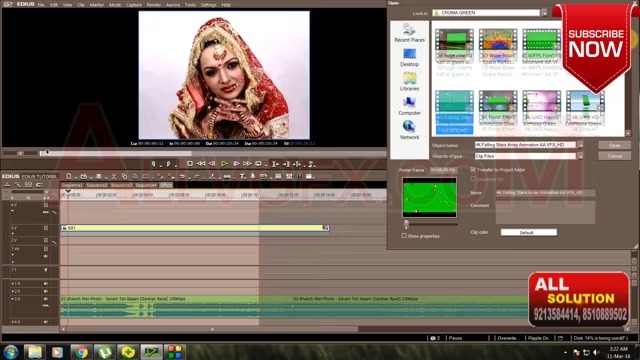The image size is (640, 360).
Task: Open the Objects of type dropdown
Action: tap(580, 156)
